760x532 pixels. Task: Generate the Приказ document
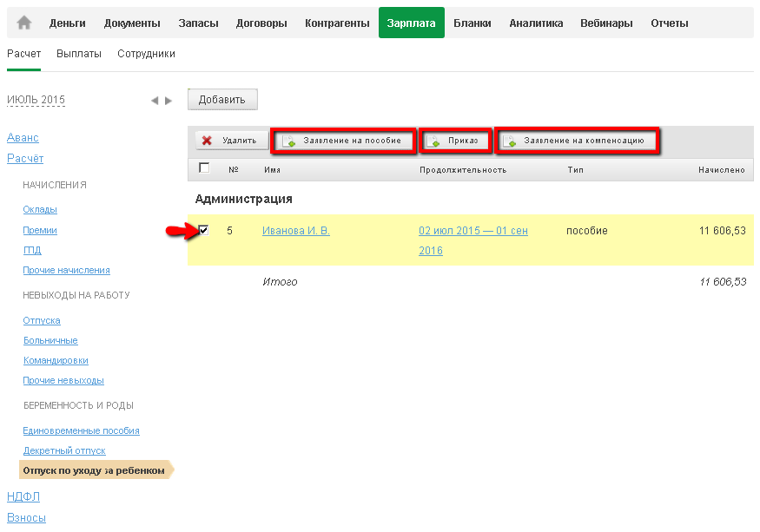pos(456,141)
